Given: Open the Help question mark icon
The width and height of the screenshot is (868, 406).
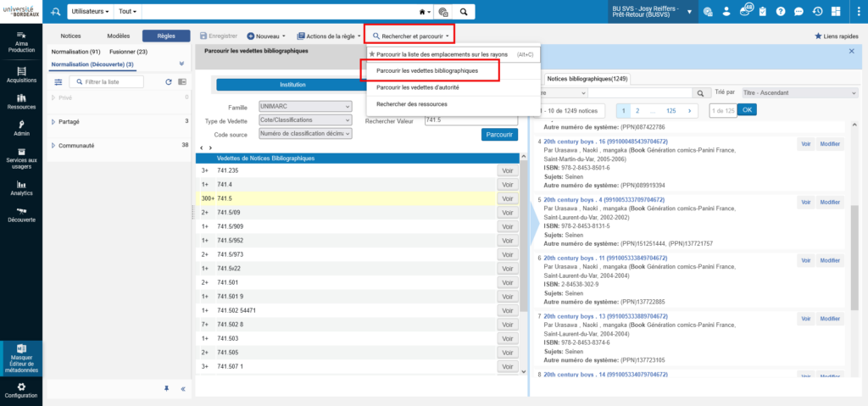Looking at the screenshot, I should [781, 12].
